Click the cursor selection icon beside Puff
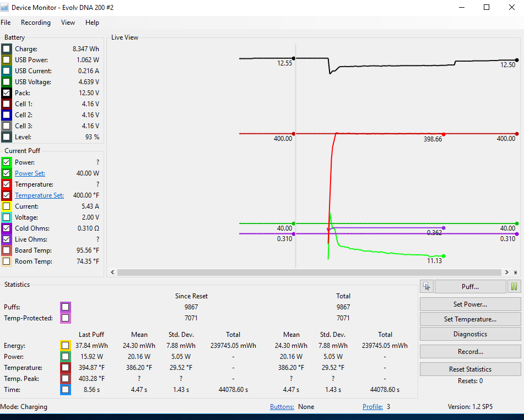The image size is (524, 420). coord(427,286)
